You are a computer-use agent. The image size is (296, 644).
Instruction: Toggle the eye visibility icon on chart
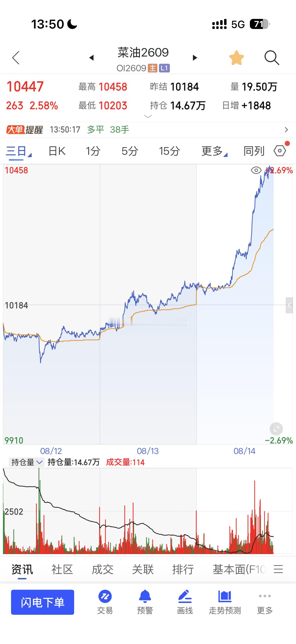coord(256,170)
